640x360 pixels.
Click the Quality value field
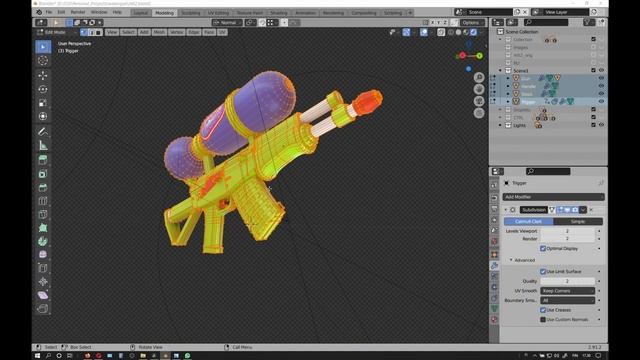pos(567,281)
